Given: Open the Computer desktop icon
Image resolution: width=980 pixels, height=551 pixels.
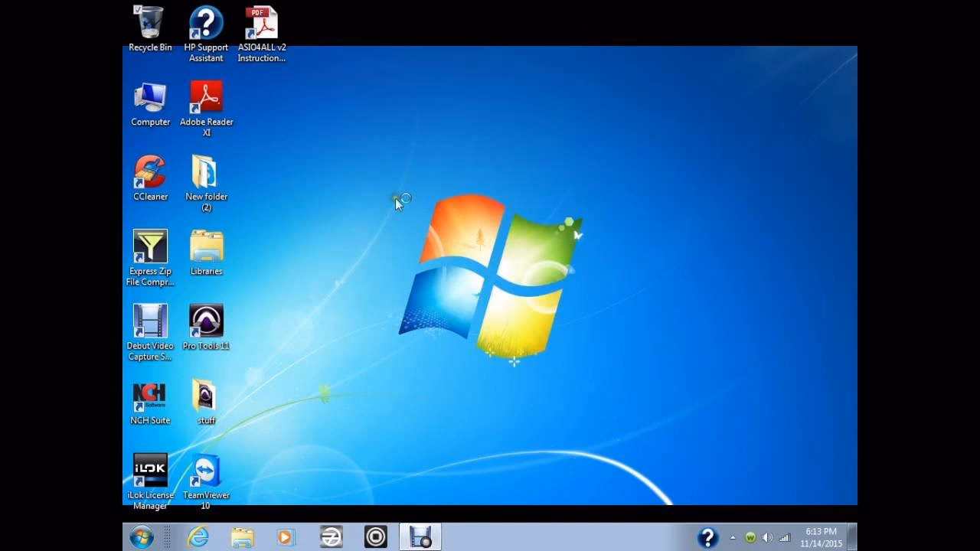Looking at the screenshot, I should (150, 104).
